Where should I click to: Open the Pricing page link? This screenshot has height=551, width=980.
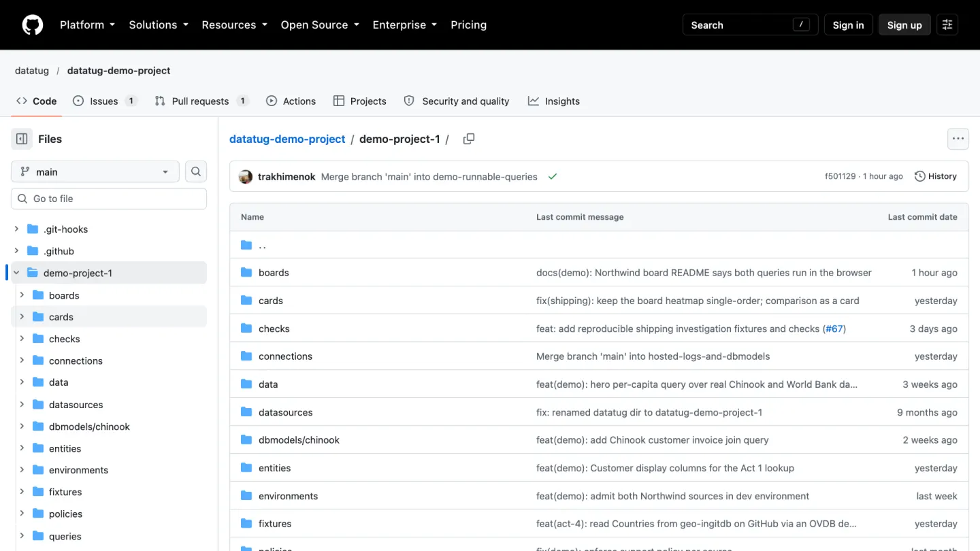tap(469, 25)
